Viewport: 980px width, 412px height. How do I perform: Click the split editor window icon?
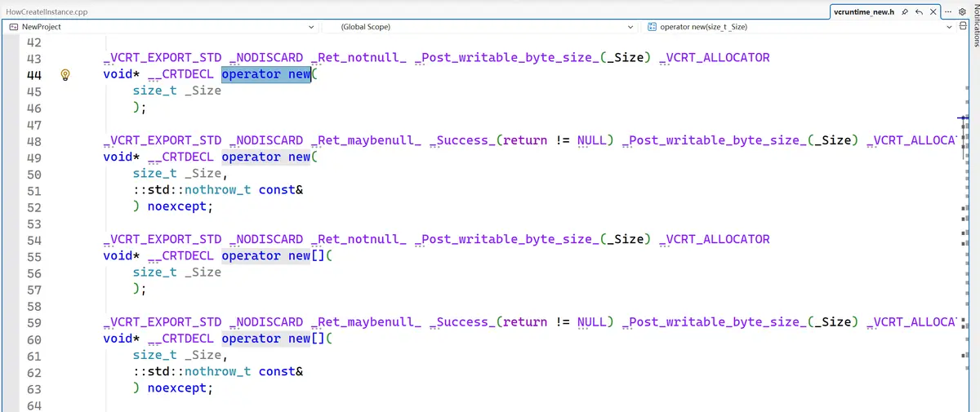[x=963, y=27]
